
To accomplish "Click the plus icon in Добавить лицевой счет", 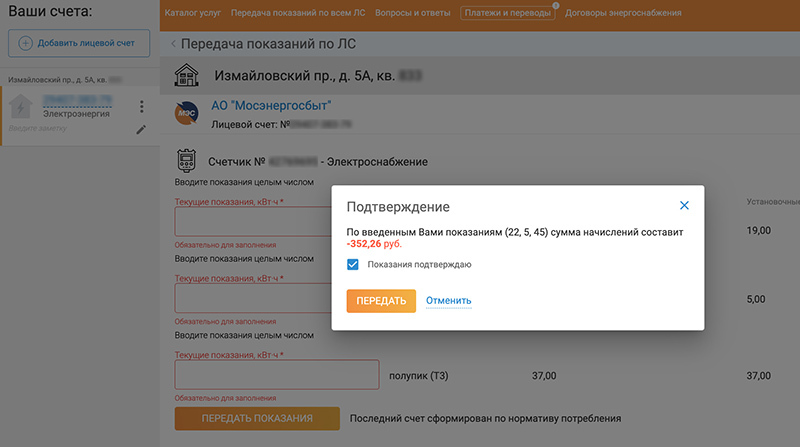I will coord(26,43).
